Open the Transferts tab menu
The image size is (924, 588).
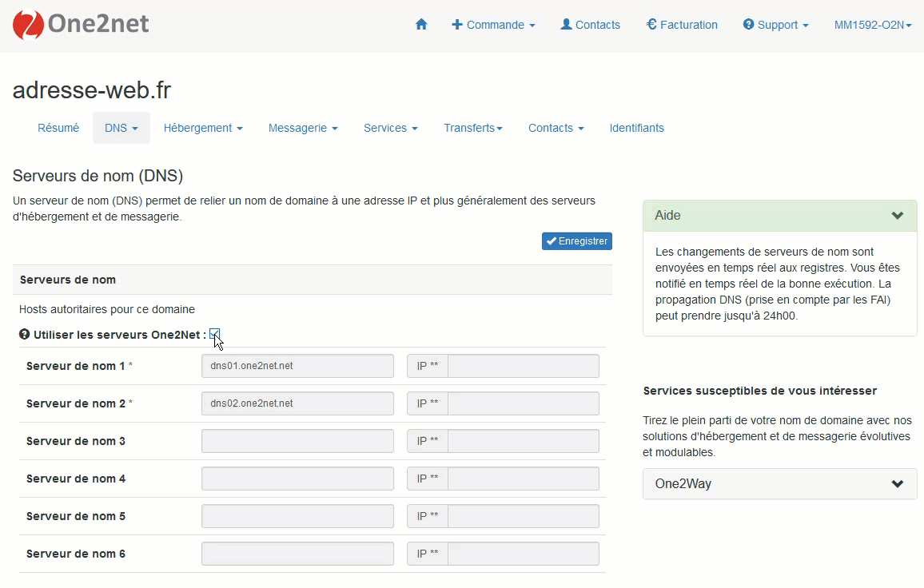click(473, 128)
